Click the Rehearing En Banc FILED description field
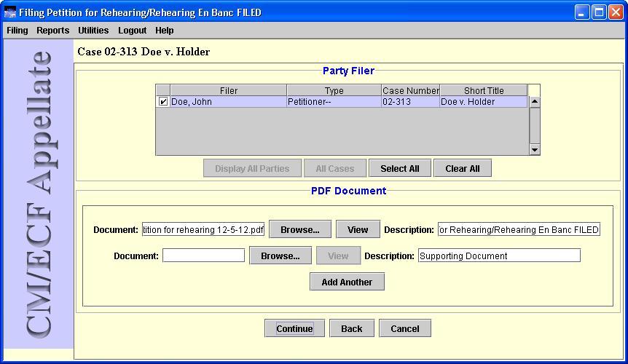Viewport: 628px width, 364px height. tap(519, 229)
